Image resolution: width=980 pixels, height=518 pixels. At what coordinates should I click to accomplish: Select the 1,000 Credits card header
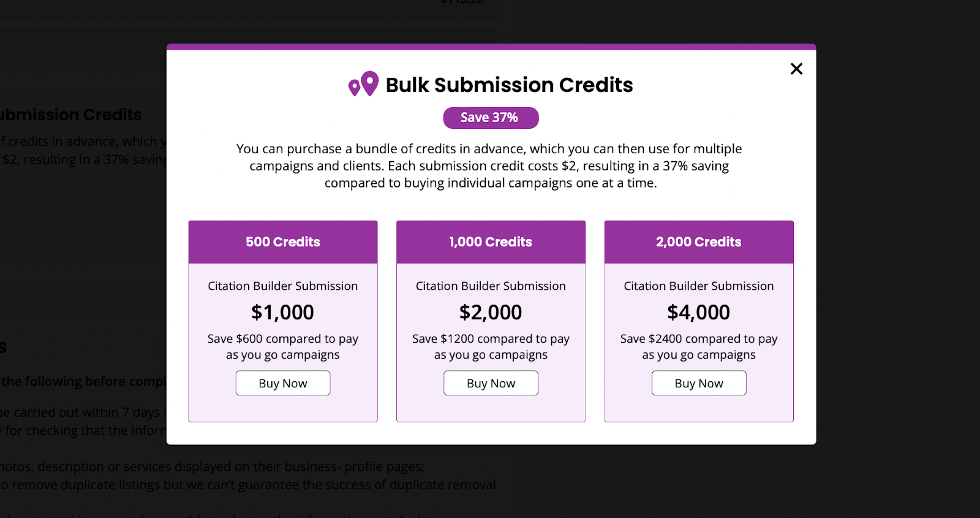[491, 242]
